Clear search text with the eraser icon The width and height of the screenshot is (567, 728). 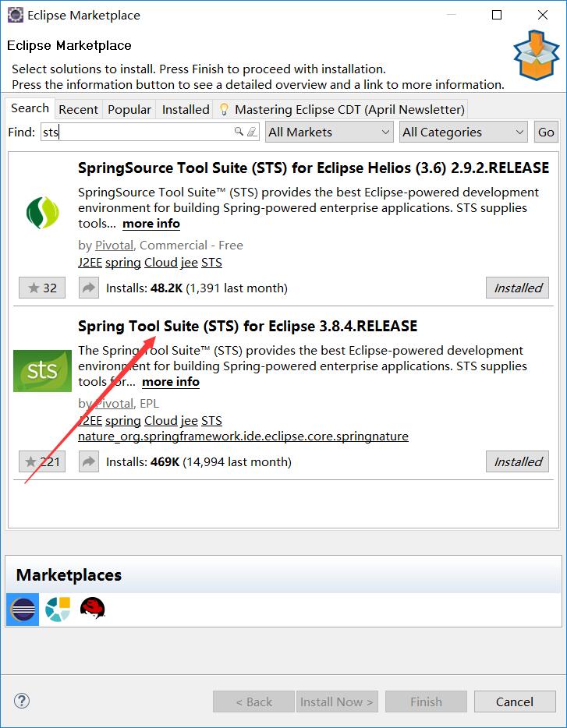(x=251, y=132)
